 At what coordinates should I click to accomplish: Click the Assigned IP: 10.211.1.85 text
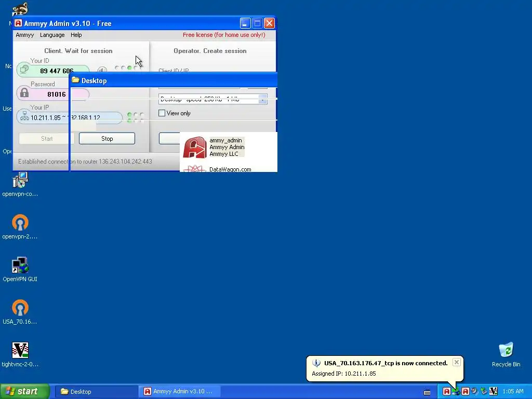(x=344, y=374)
